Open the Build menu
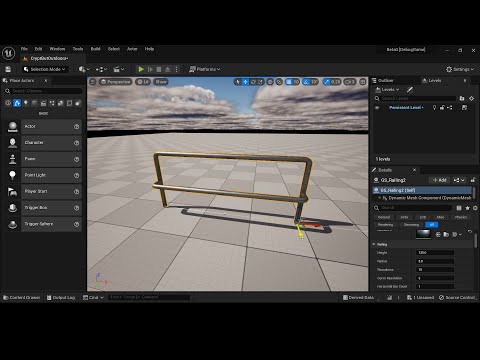The height and width of the screenshot is (360, 480). [96, 49]
